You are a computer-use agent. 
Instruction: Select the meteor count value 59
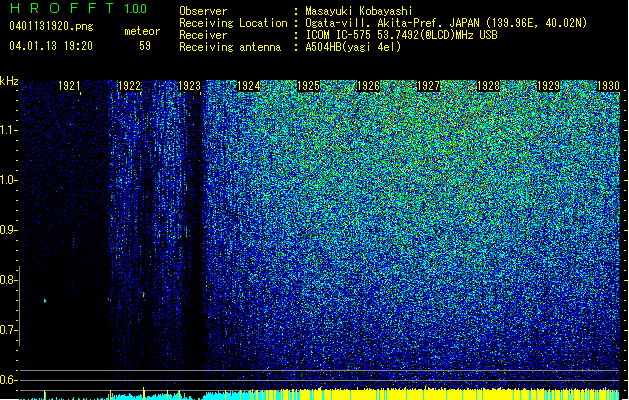[145, 46]
